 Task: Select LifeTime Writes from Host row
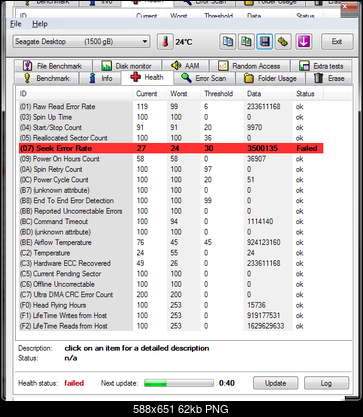pyautogui.click(x=171, y=315)
